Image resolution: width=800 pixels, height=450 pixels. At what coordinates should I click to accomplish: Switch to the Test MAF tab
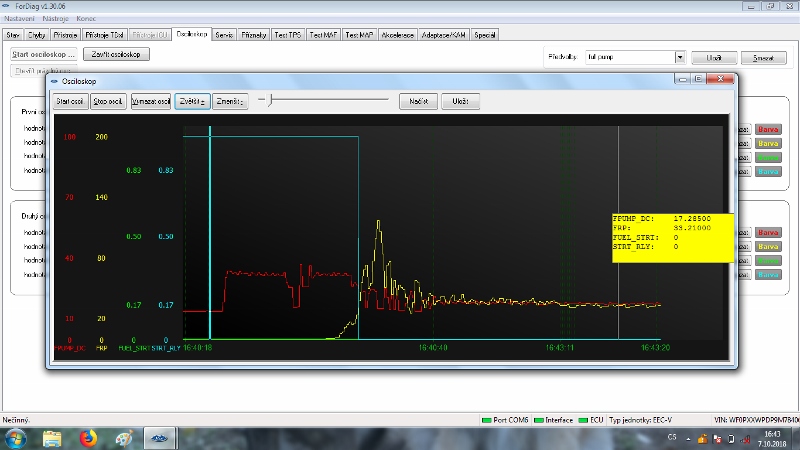[324, 34]
